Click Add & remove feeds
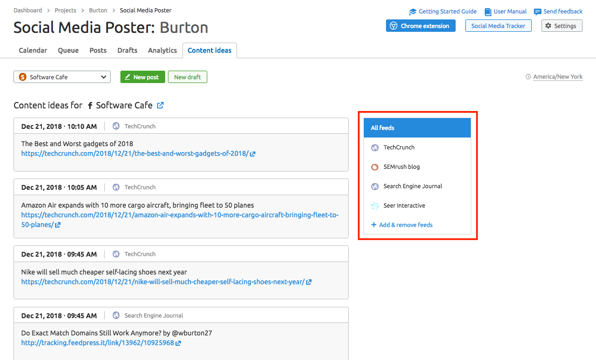596x364 pixels. tap(405, 225)
